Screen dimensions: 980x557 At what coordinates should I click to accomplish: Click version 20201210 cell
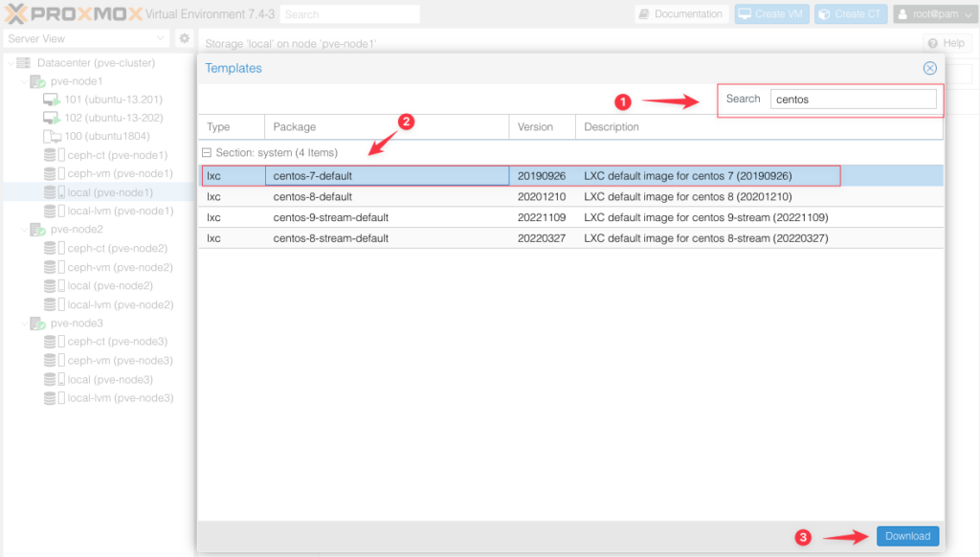pyautogui.click(x=542, y=196)
